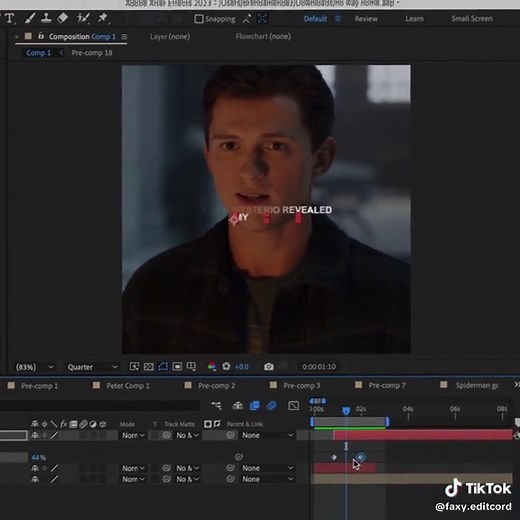Toggle the shy switch on the top layer
The height and width of the screenshot is (520, 520).
point(35,435)
